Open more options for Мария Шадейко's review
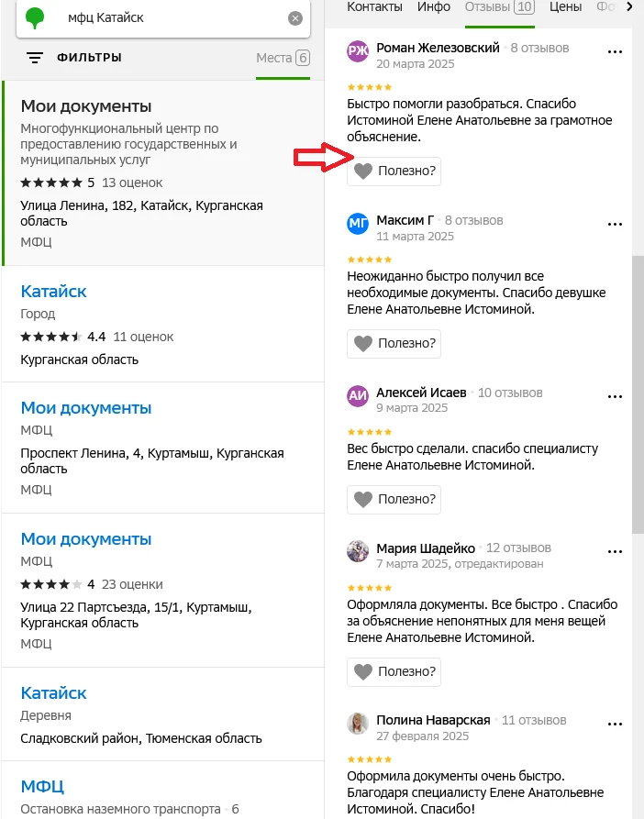Screen dimensions: 644x819 click(615, 549)
